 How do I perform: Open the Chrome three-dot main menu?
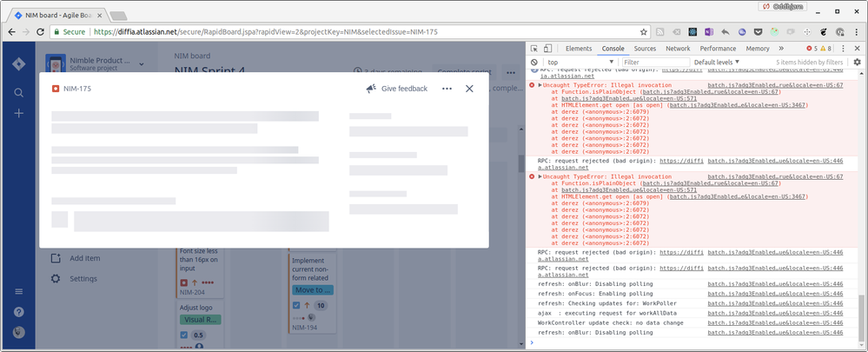point(857,32)
